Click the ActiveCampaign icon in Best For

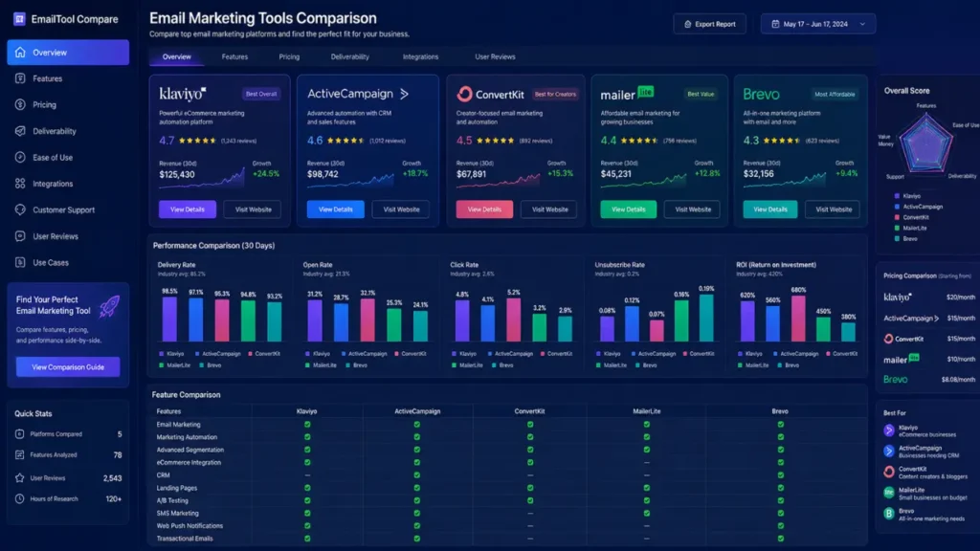(889, 452)
